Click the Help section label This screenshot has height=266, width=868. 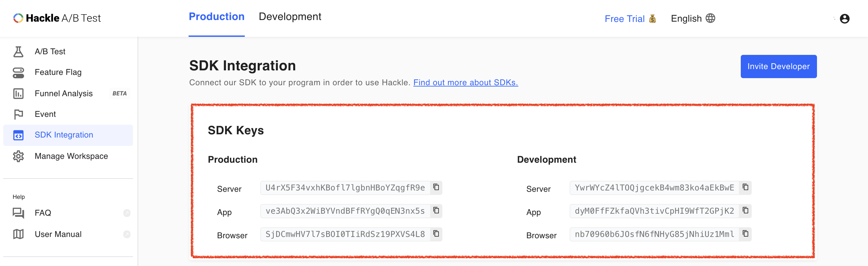[x=19, y=197]
